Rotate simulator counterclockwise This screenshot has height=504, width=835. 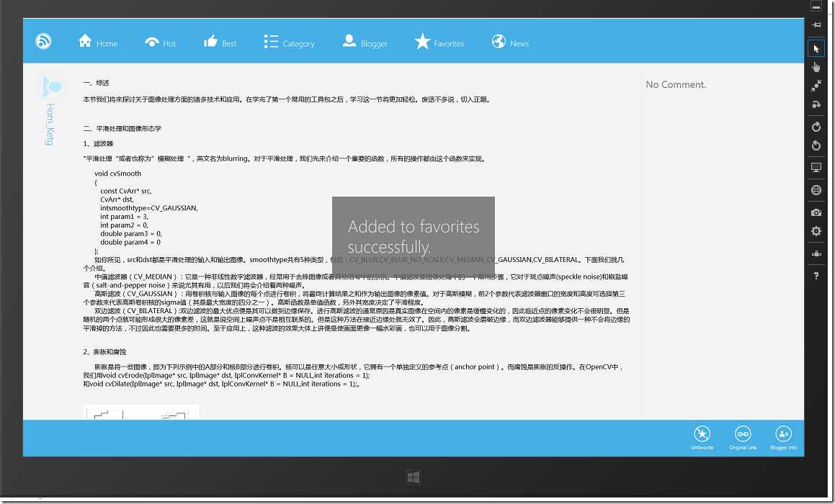pyautogui.click(x=816, y=146)
